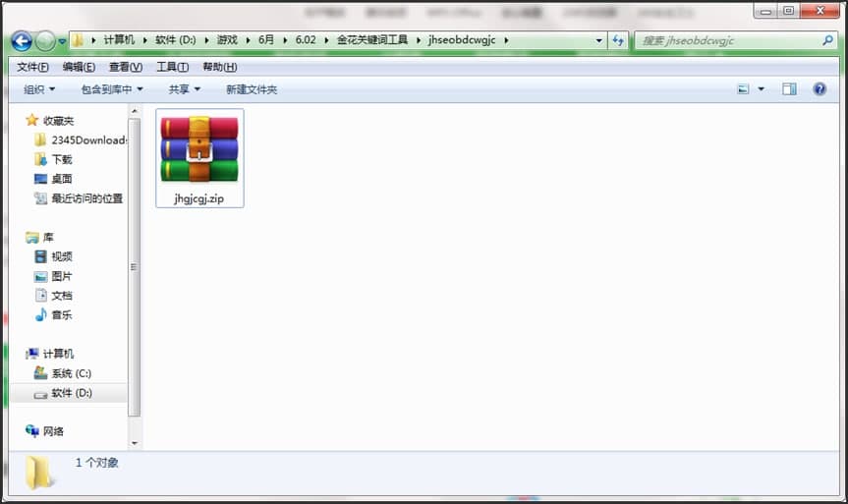Viewport: 848px width, 504px height.
Task: Select 金花关键词工具 in the breadcrumb
Action: (372, 40)
